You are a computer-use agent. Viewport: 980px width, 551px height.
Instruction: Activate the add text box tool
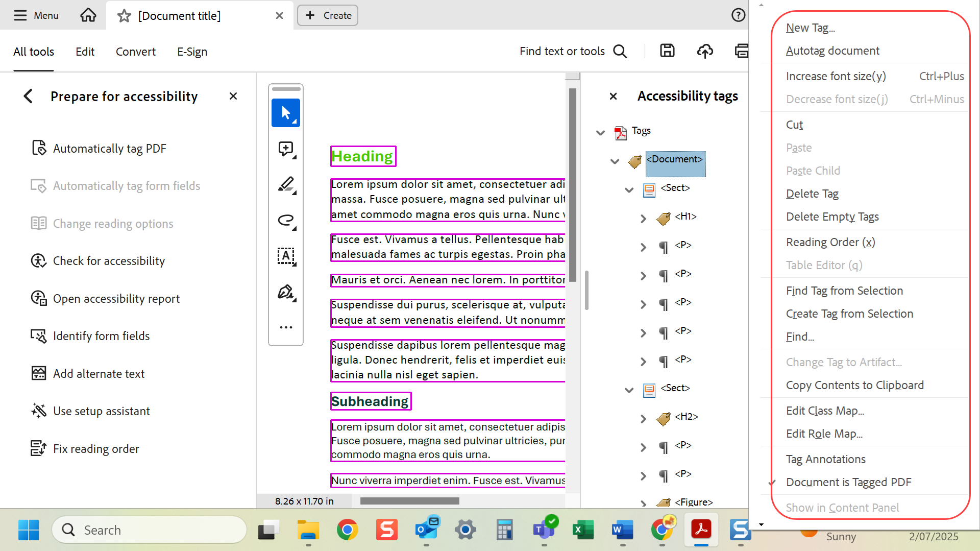[286, 256]
